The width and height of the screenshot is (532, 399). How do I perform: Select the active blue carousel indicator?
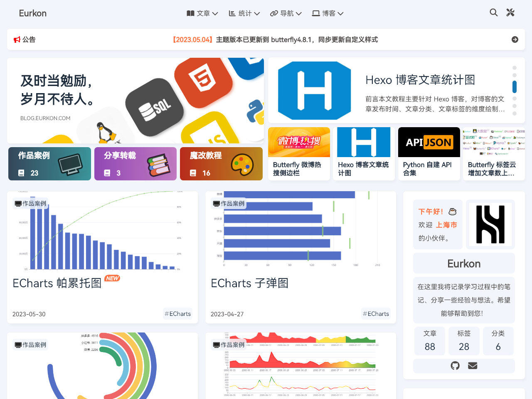515,86
